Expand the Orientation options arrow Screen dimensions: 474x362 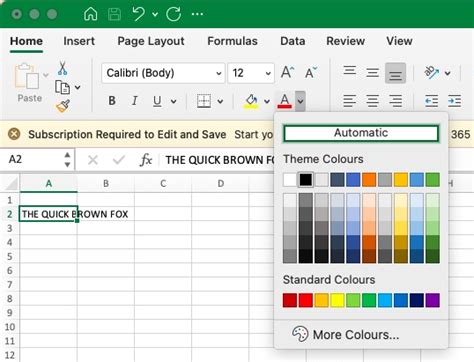tap(448, 73)
